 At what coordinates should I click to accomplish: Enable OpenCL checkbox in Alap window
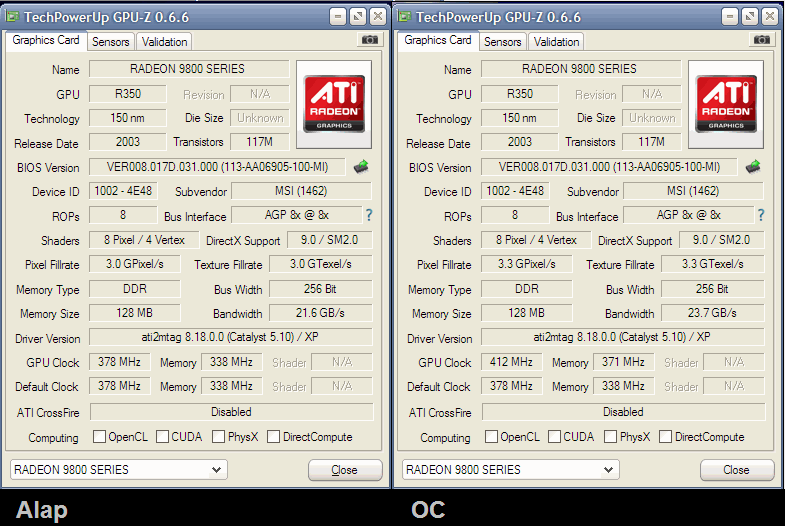click(x=99, y=436)
